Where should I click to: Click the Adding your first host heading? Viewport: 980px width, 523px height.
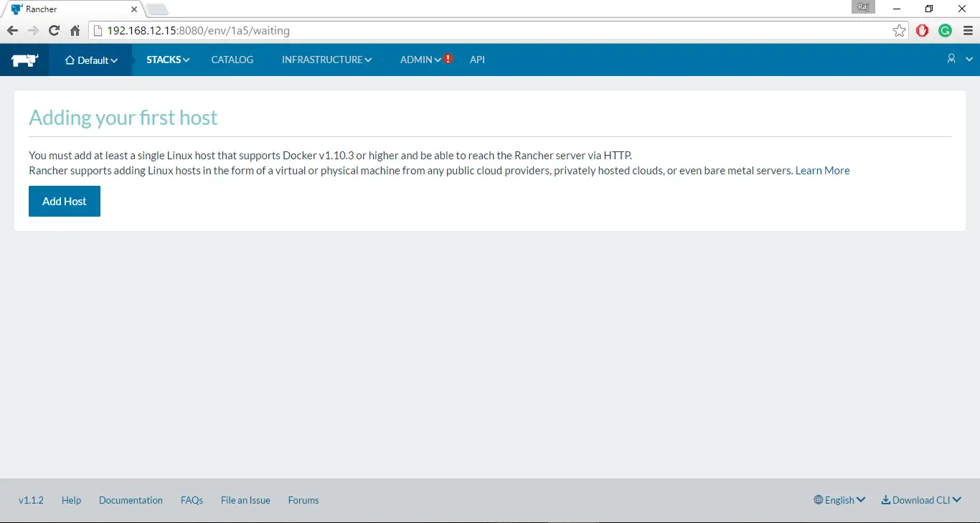[123, 118]
